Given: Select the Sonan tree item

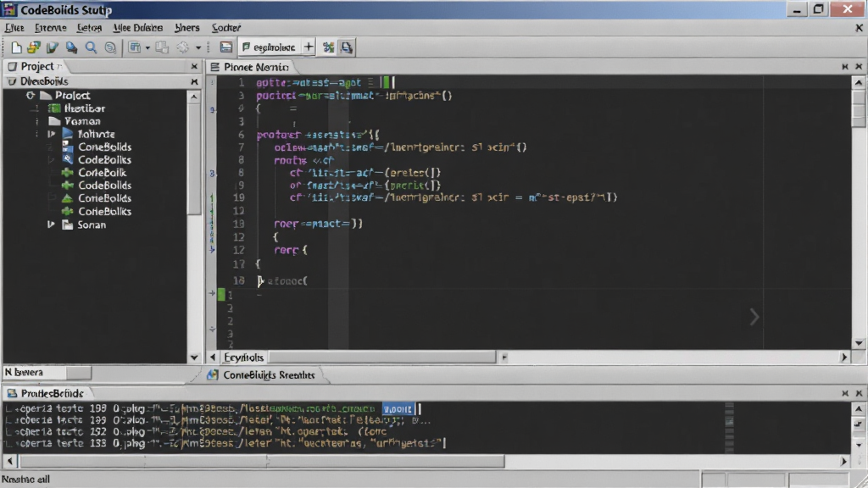Looking at the screenshot, I should click(x=92, y=225).
